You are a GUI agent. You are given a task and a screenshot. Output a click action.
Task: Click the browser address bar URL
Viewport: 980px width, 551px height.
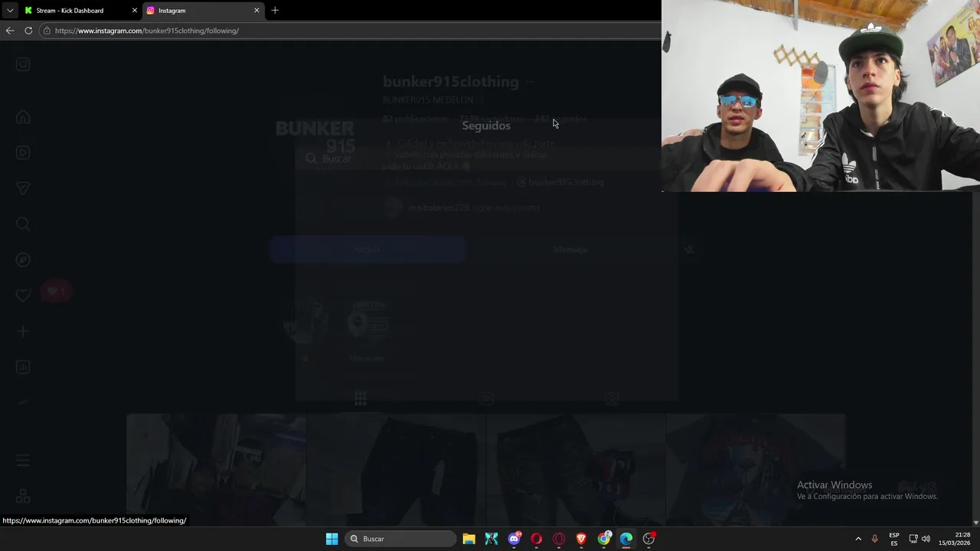147,31
